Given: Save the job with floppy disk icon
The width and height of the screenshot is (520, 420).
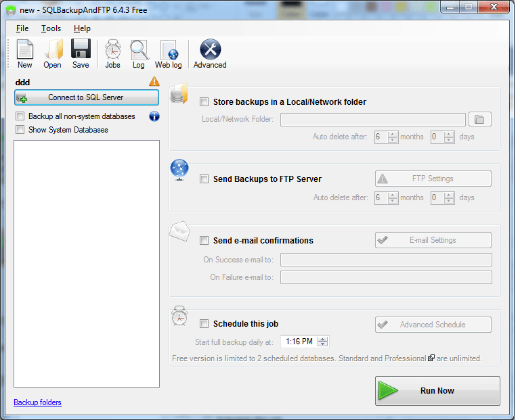Looking at the screenshot, I should [x=81, y=53].
